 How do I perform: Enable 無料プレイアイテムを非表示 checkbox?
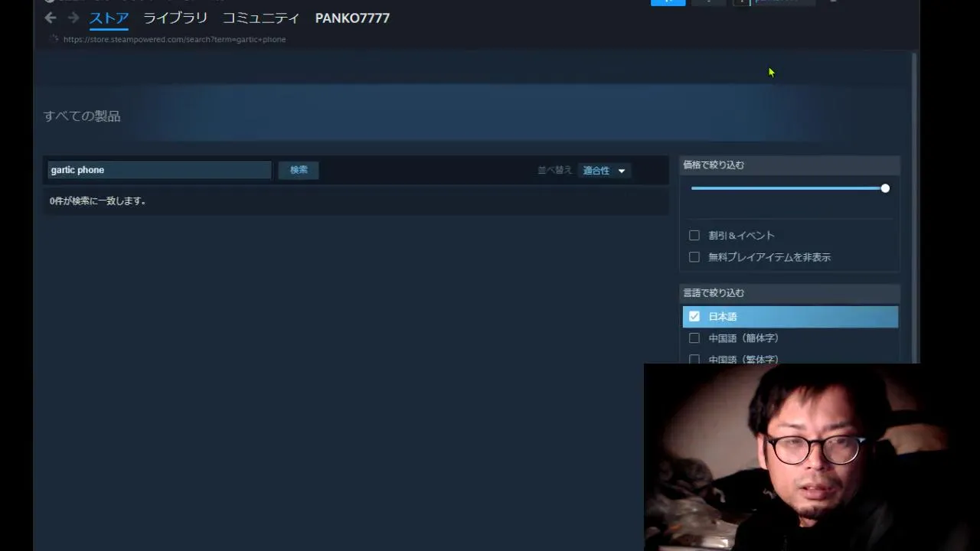(x=694, y=257)
